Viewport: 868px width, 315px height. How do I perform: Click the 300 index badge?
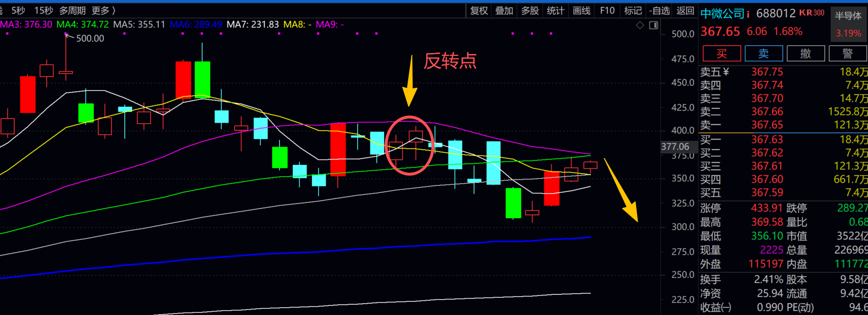pyautogui.click(x=819, y=13)
